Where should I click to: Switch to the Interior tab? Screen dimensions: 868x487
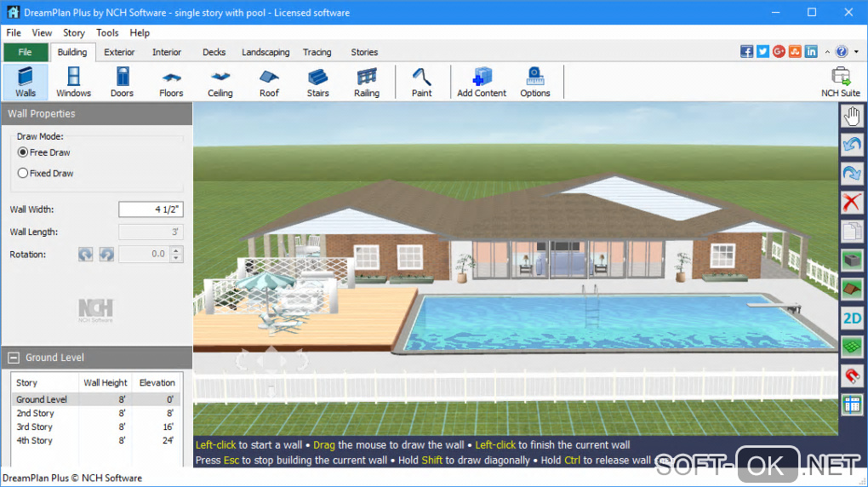[167, 52]
